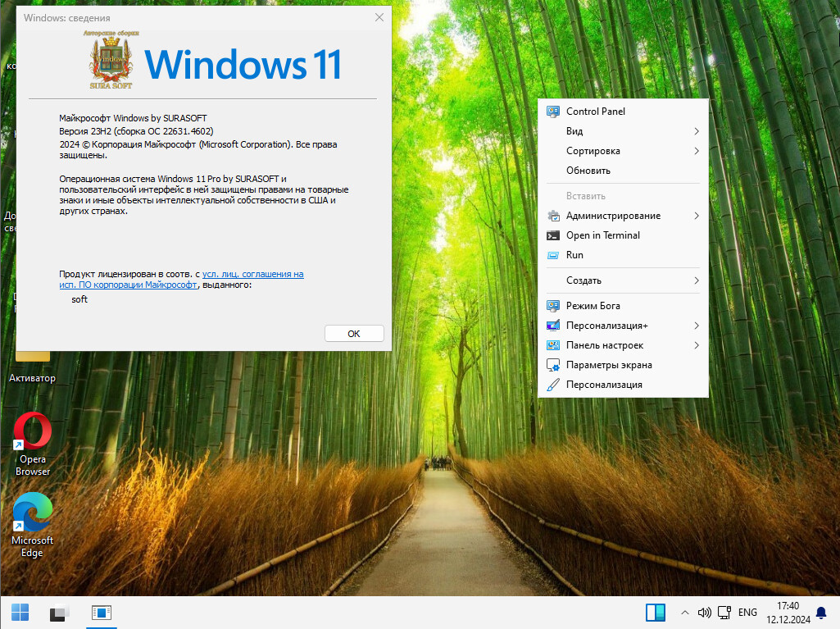This screenshot has width=840, height=629.
Task: Expand the Персонализация+ submenu arrow
Action: 697,326
